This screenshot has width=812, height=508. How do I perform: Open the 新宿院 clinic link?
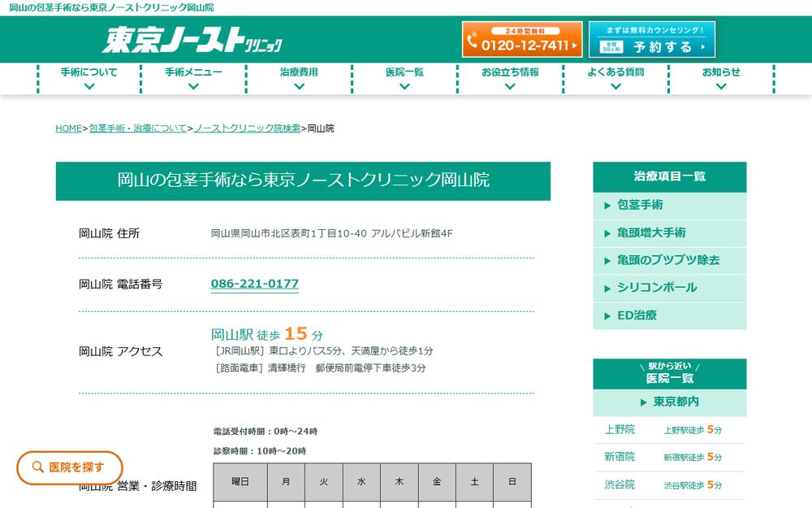tap(620, 457)
